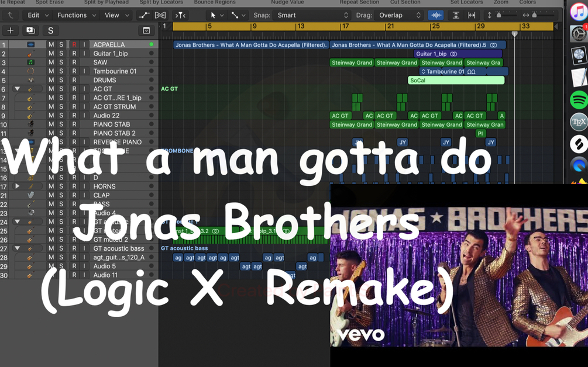Add a new track with the plus button
Image resolution: width=588 pixels, height=367 pixels.
click(x=10, y=30)
